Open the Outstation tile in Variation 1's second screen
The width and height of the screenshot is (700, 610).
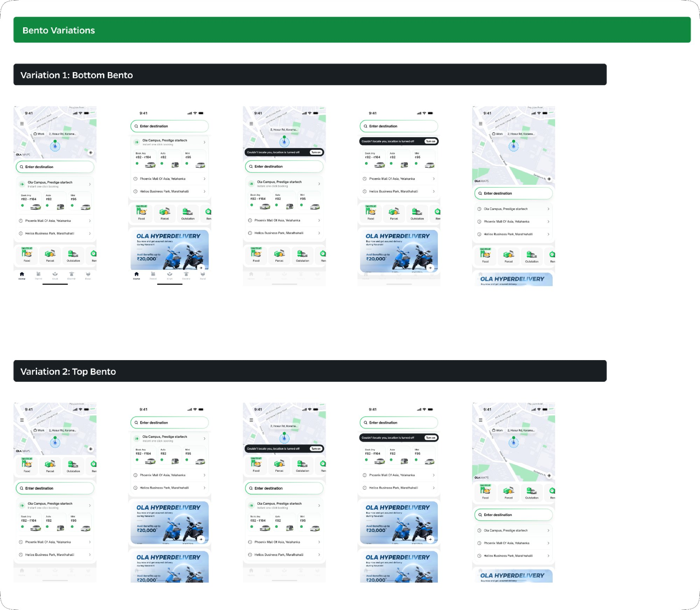[188, 213]
